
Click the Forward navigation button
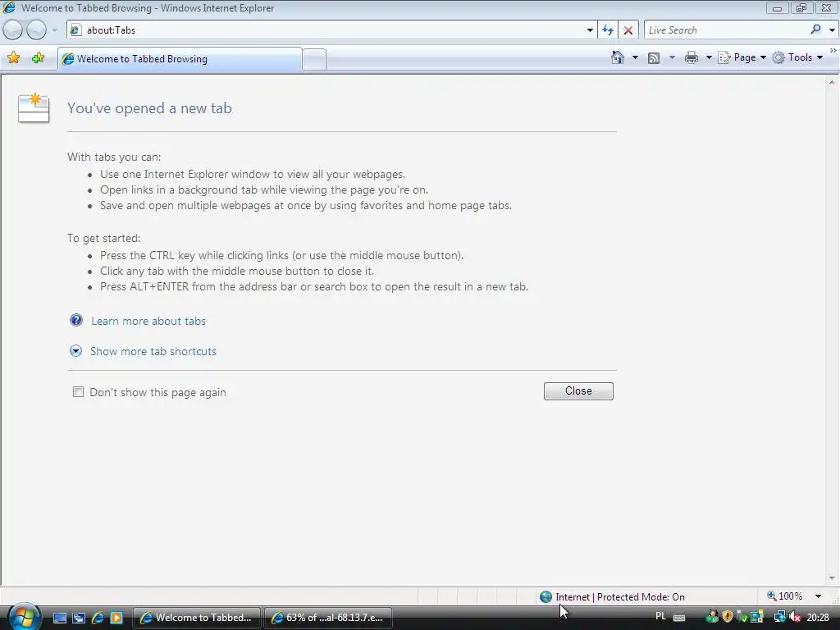[36, 30]
